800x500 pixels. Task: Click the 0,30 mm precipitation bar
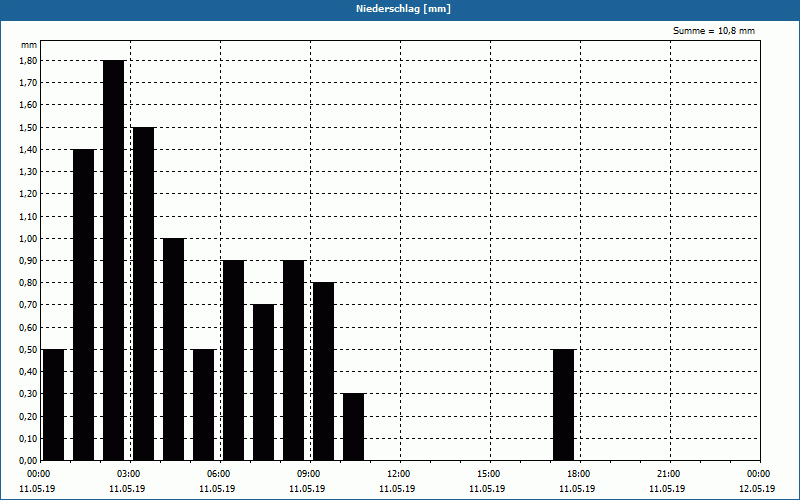(x=354, y=427)
